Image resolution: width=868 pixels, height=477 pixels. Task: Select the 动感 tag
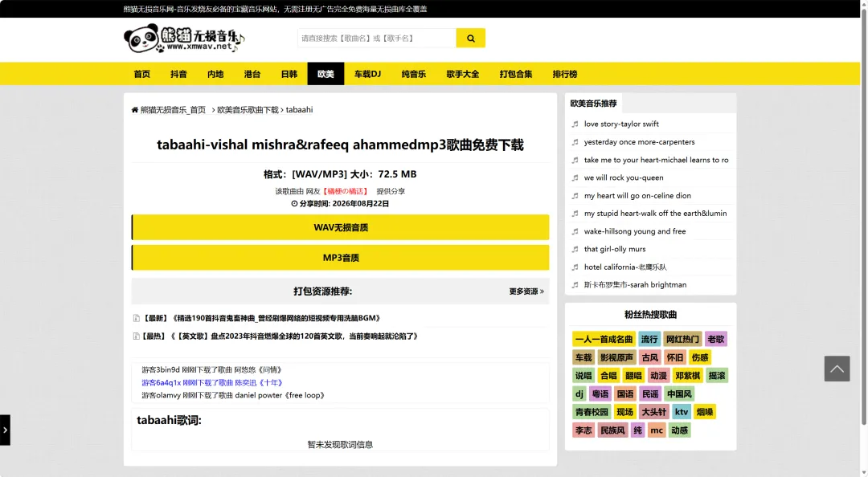(679, 430)
